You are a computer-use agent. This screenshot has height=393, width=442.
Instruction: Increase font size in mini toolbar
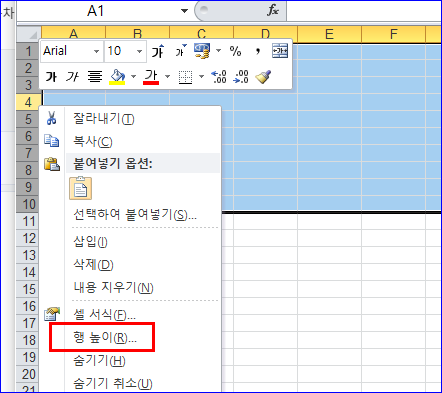pos(158,51)
